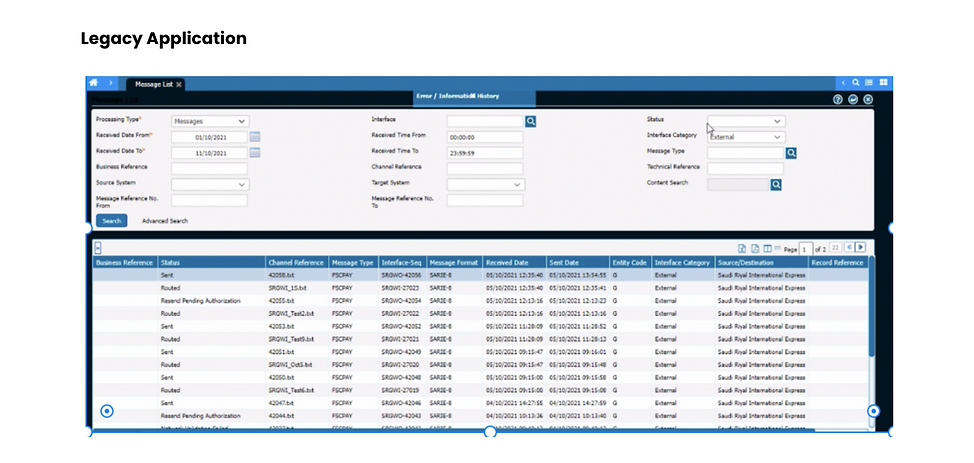Screen dimensions: 974x463
Task: Open the Source System dropdown
Action: click(x=210, y=185)
